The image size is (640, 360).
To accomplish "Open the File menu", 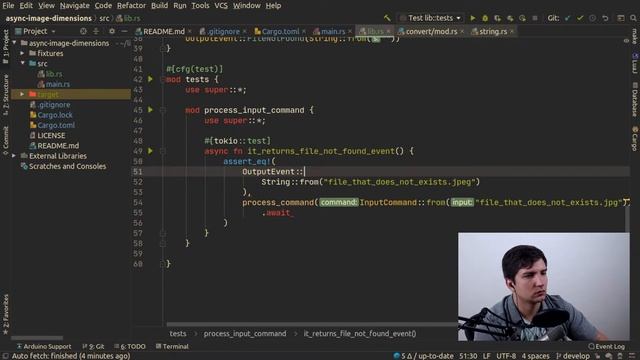I will point(8,6).
